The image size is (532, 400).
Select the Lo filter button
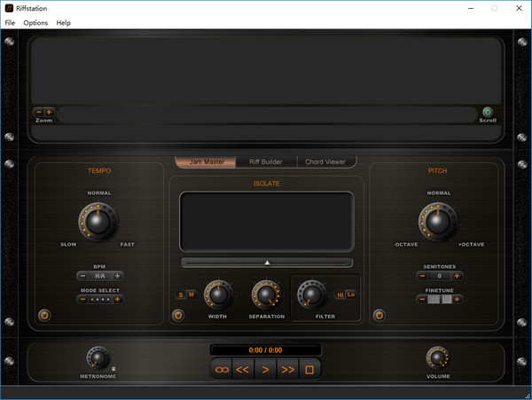(351, 294)
